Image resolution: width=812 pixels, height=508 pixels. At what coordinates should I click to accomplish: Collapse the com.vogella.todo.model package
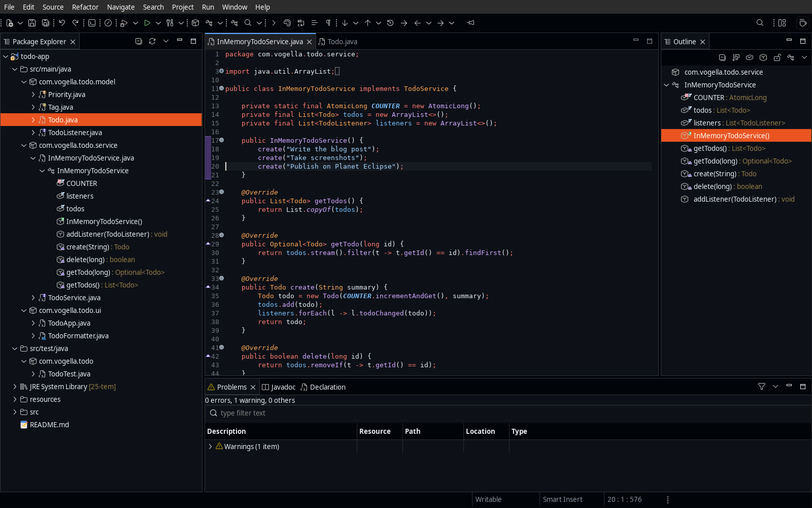tap(24, 82)
